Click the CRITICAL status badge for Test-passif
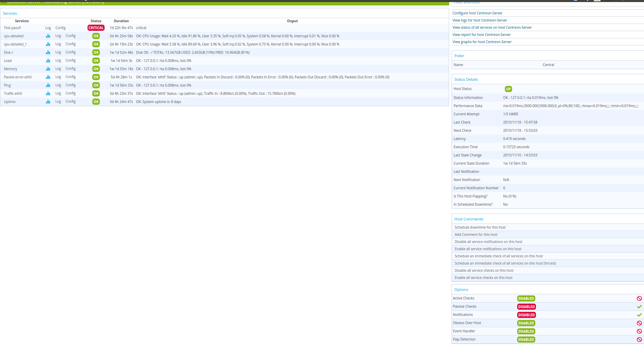644x345 pixels. pyautogui.click(x=96, y=28)
